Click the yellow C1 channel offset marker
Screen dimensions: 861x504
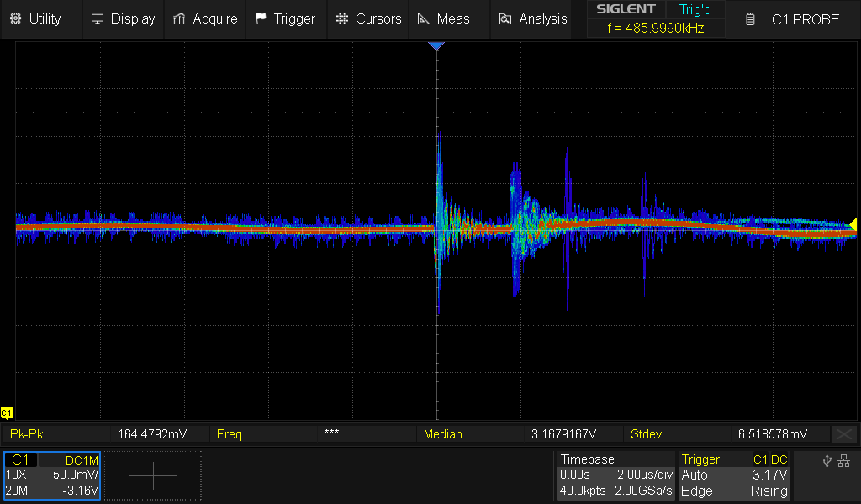tap(8, 412)
